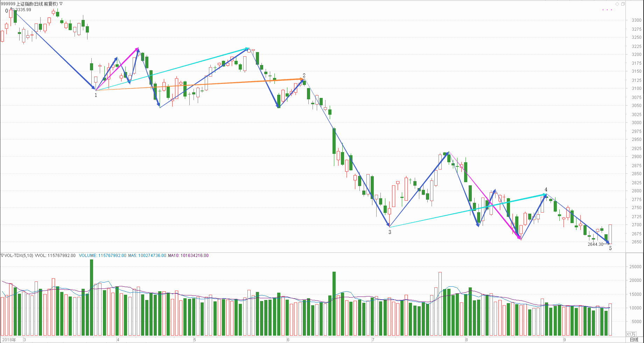Click wave label 5 at the final low
This screenshot has height=343, width=644.
[x=610, y=249]
